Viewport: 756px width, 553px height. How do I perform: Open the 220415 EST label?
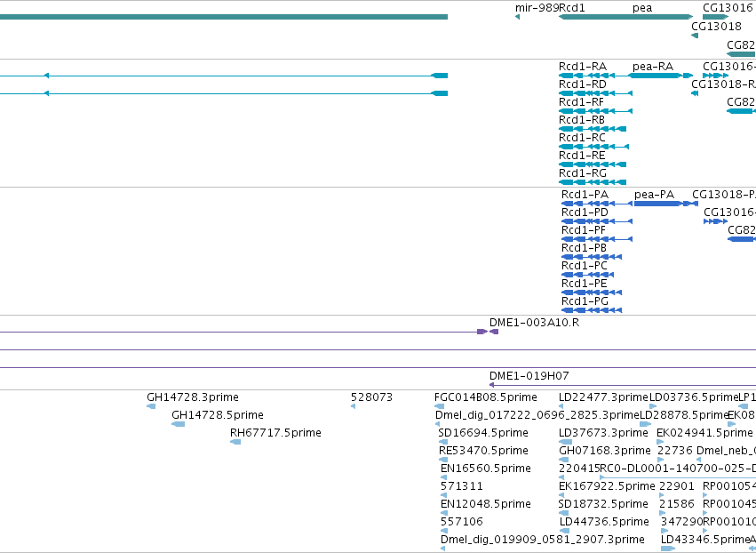coord(579,469)
